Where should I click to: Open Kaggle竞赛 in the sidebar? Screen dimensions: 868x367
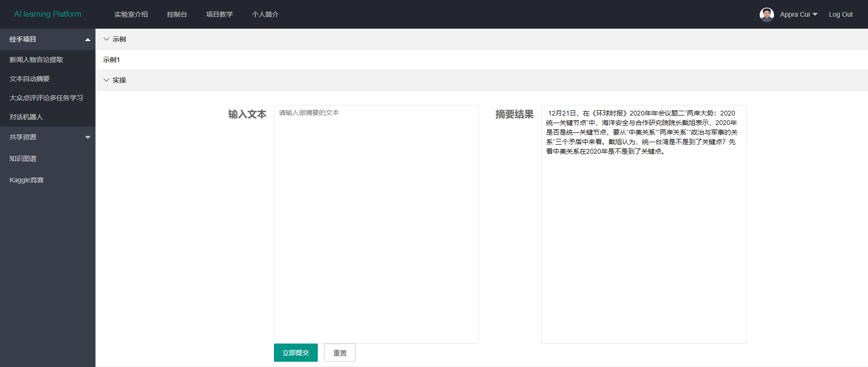pyautogui.click(x=48, y=180)
